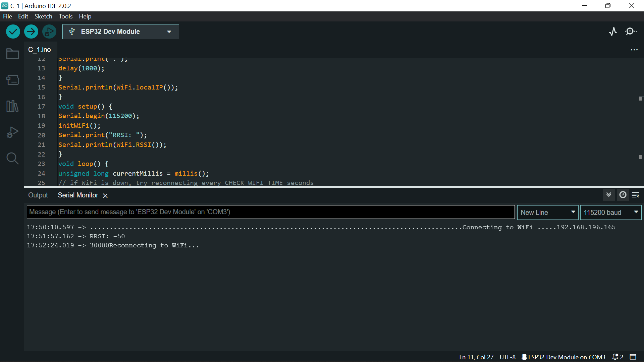
Task: Open the ESP32 Dev Module board selector
Action: coord(120,32)
